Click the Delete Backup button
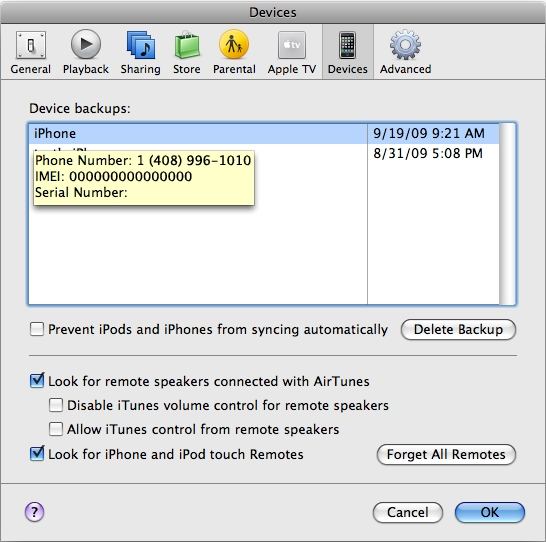Screen dimensions: 546x542 coord(458,329)
